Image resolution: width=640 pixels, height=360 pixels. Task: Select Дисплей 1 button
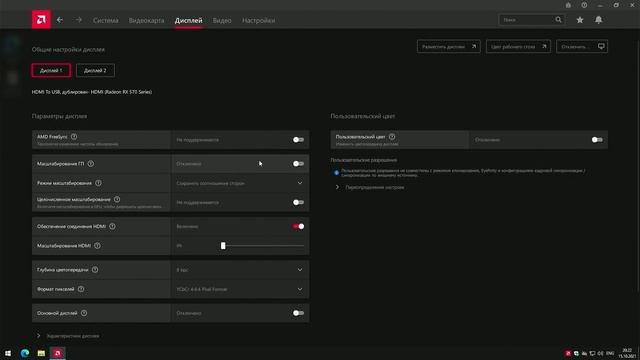tap(51, 70)
